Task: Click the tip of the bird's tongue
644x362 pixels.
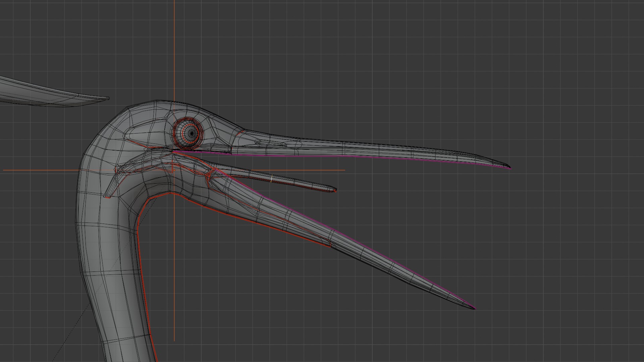Action: tap(335, 190)
